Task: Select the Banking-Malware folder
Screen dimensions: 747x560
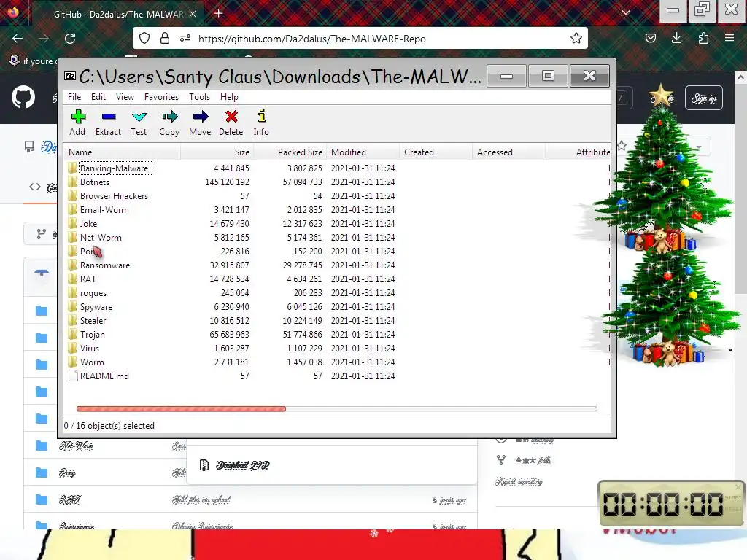Action: click(115, 168)
